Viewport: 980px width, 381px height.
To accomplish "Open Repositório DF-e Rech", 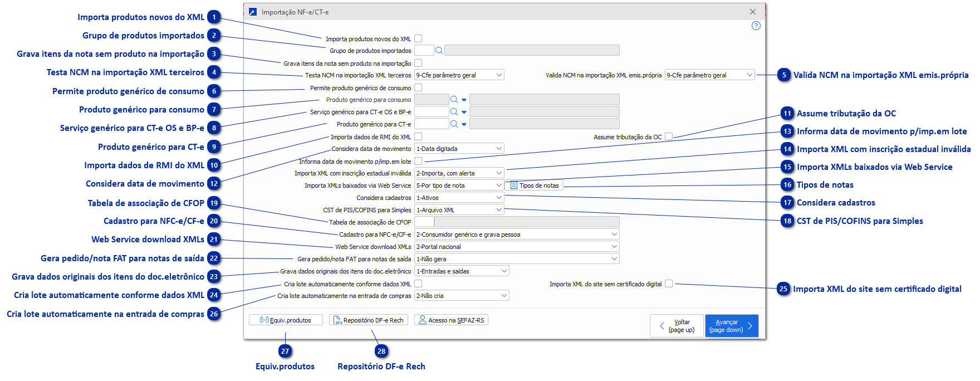I will 368,320.
